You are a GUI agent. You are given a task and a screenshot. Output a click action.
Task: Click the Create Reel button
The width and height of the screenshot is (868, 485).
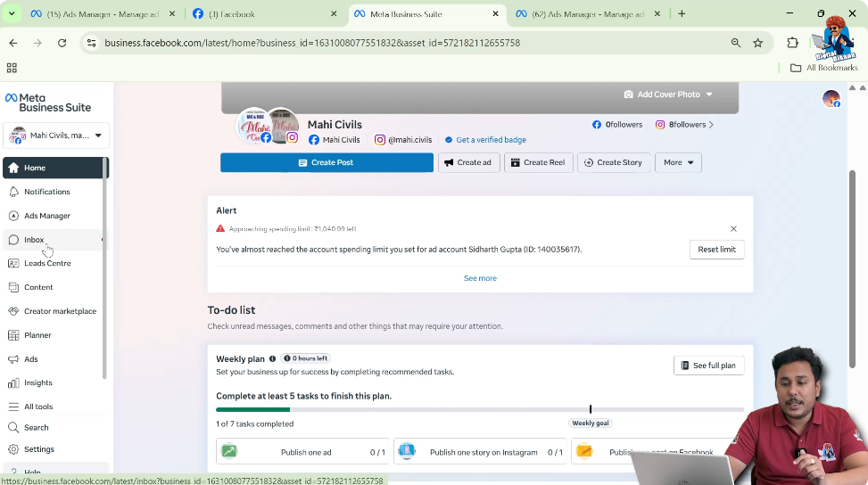pyautogui.click(x=538, y=162)
